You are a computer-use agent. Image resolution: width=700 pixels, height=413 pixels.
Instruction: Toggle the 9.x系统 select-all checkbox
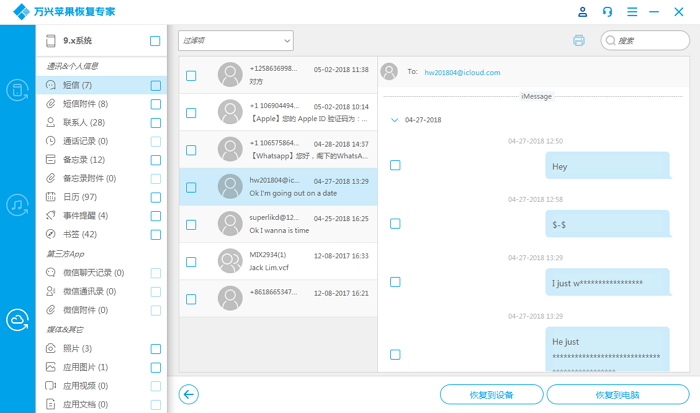pyautogui.click(x=155, y=41)
